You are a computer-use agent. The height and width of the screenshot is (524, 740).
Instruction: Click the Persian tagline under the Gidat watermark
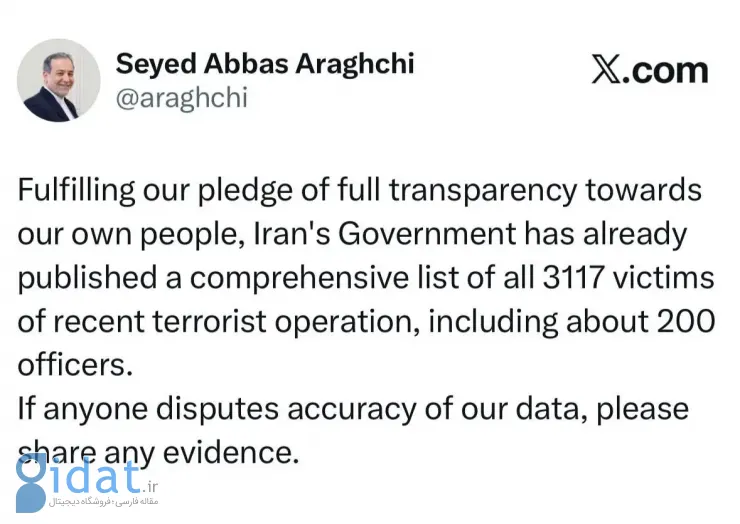coord(96,502)
